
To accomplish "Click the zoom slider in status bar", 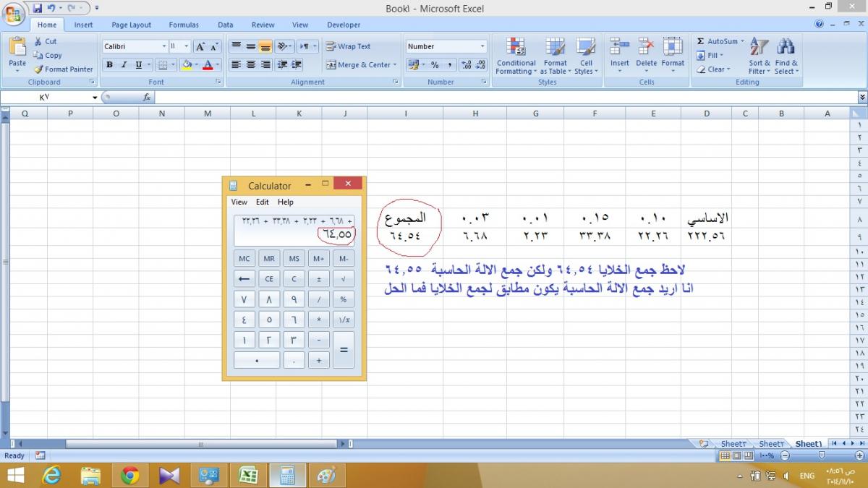I will [821, 455].
